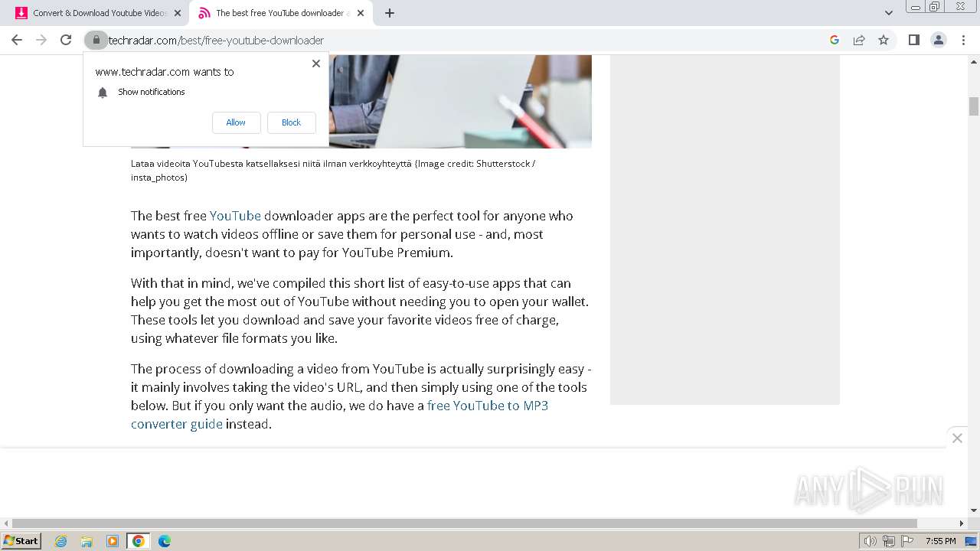Click the notification bell icon
The width and height of the screenshot is (980, 551).
pyautogui.click(x=103, y=93)
